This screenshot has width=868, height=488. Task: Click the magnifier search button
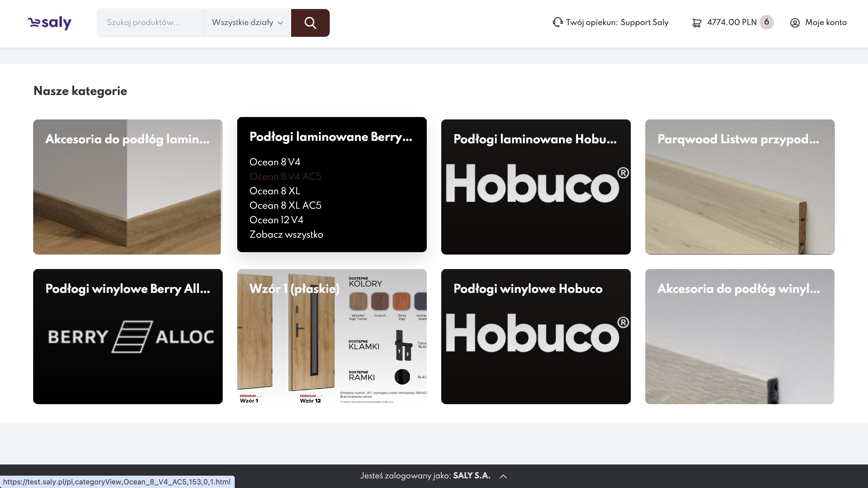(310, 23)
